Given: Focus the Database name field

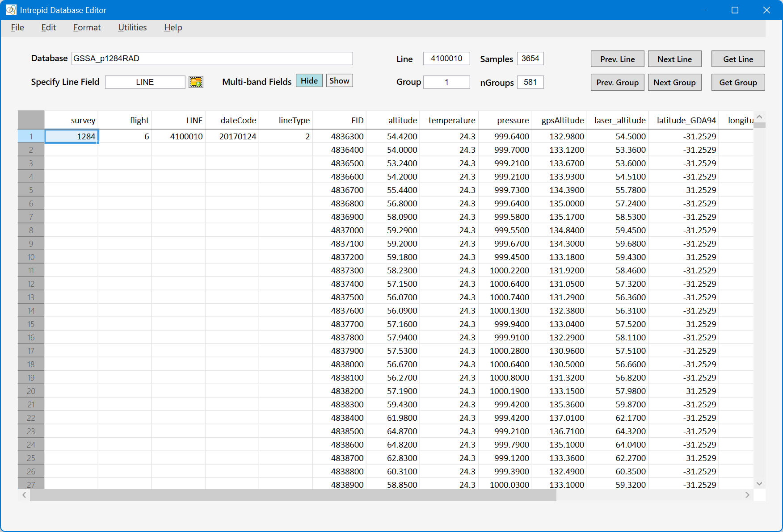Looking at the screenshot, I should point(212,59).
